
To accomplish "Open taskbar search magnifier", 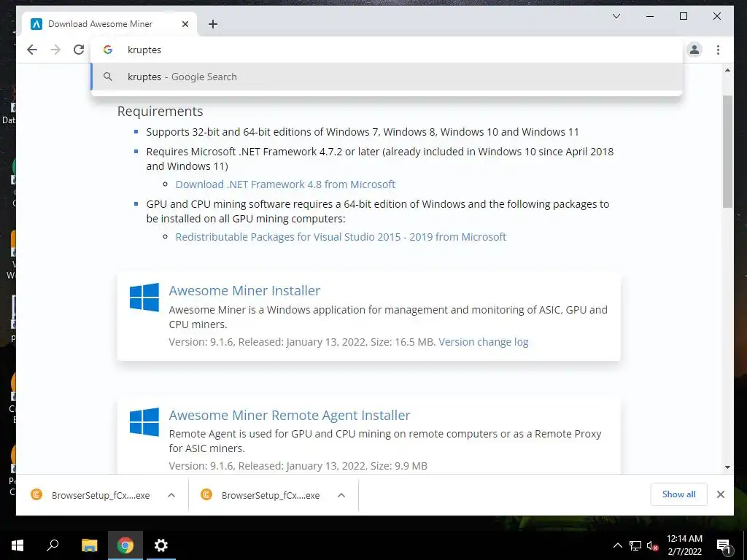I will tap(53, 545).
